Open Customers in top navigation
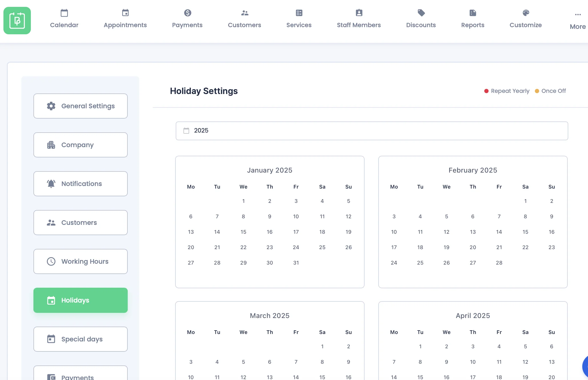This screenshot has height=380, width=588. 245,19
